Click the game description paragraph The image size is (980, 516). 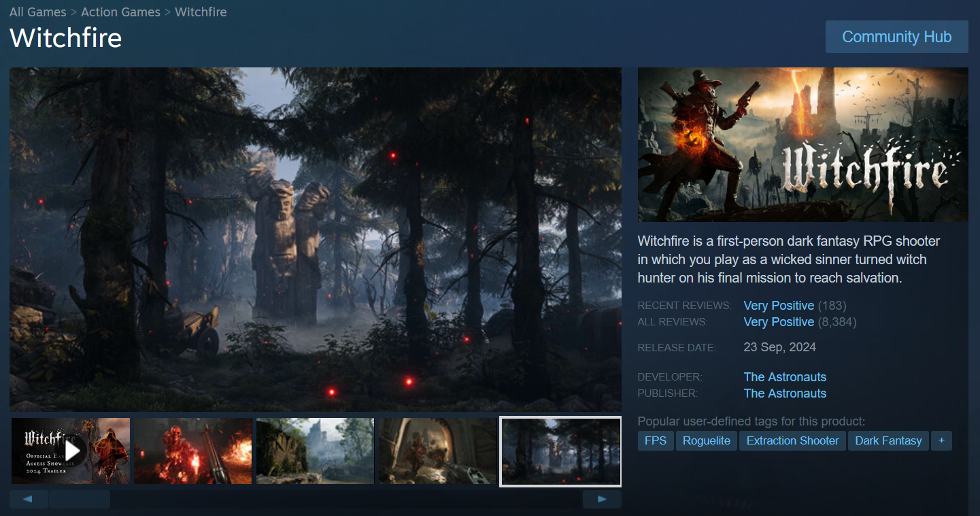(789, 259)
